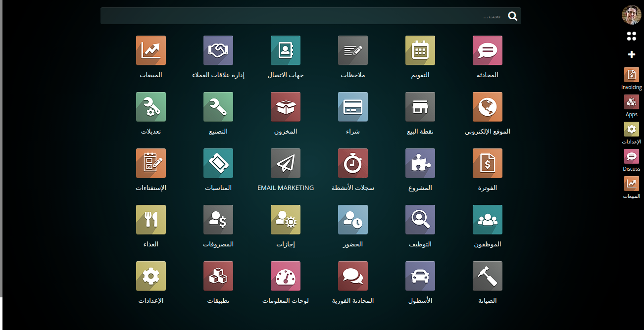The image size is (644, 330).
Task: Open the Email Marketing app
Action: point(285,163)
